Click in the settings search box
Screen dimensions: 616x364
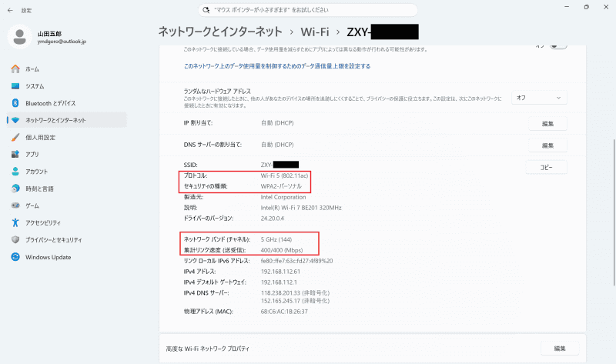[307, 10]
